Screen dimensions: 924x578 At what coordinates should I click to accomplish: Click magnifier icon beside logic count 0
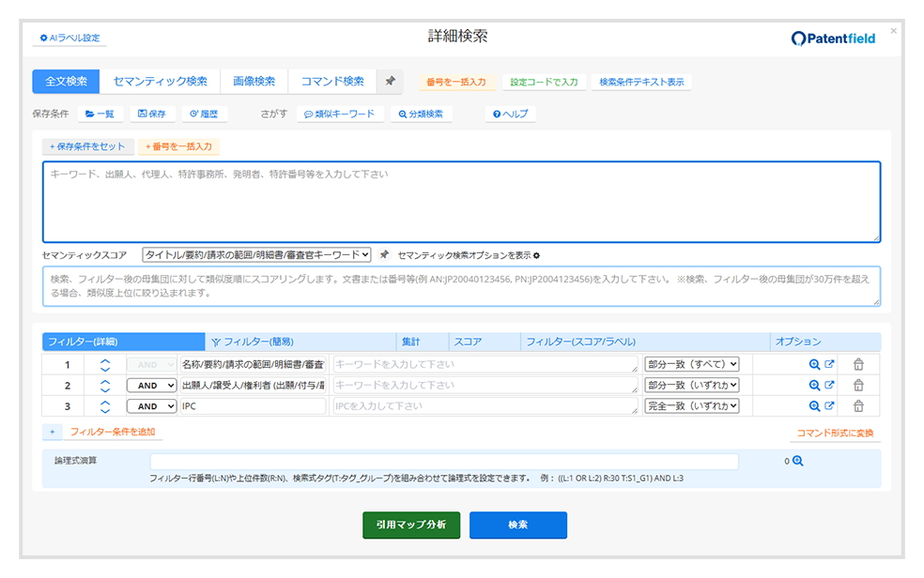click(x=798, y=461)
